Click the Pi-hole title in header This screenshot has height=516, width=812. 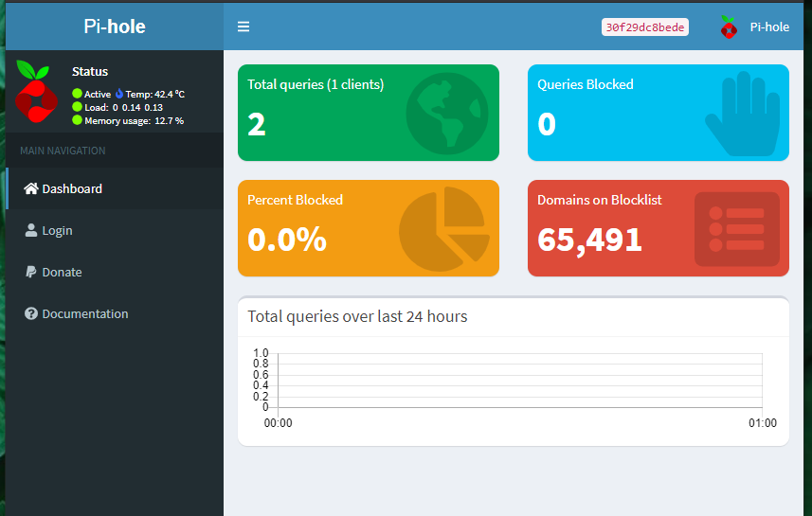click(x=115, y=27)
